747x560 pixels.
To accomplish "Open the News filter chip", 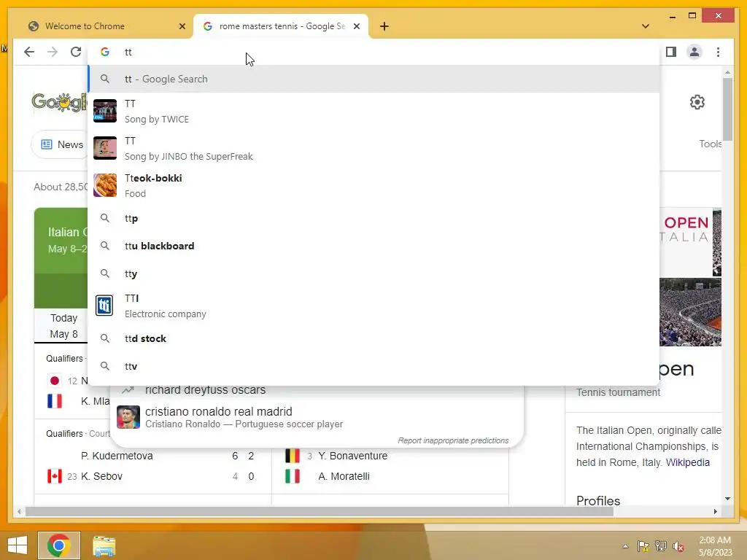I will [x=61, y=144].
